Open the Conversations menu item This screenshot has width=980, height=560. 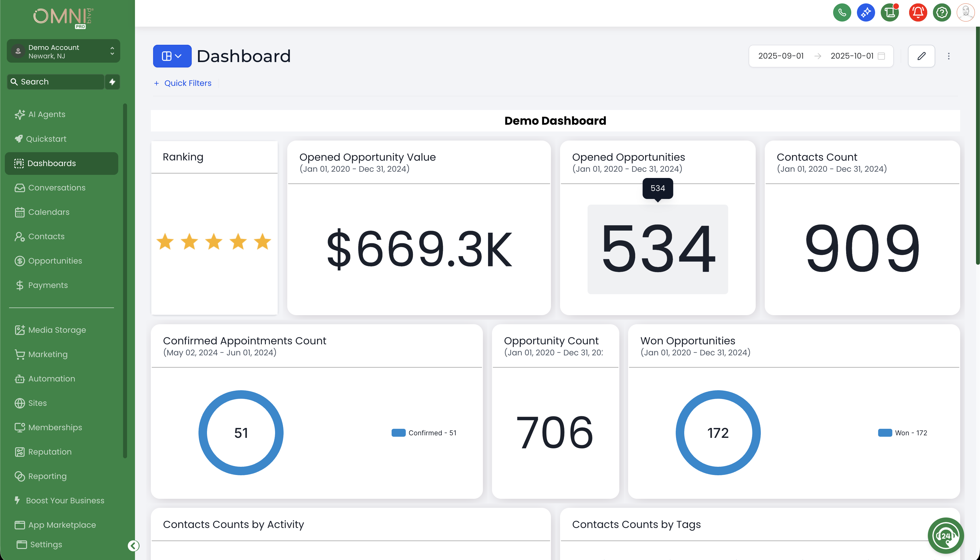tap(56, 188)
